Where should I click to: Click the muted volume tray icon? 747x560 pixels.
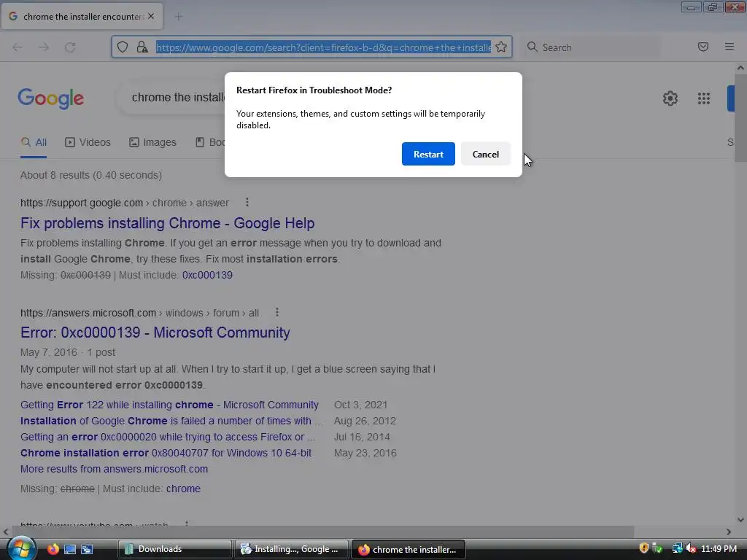click(x=691, y=548)
